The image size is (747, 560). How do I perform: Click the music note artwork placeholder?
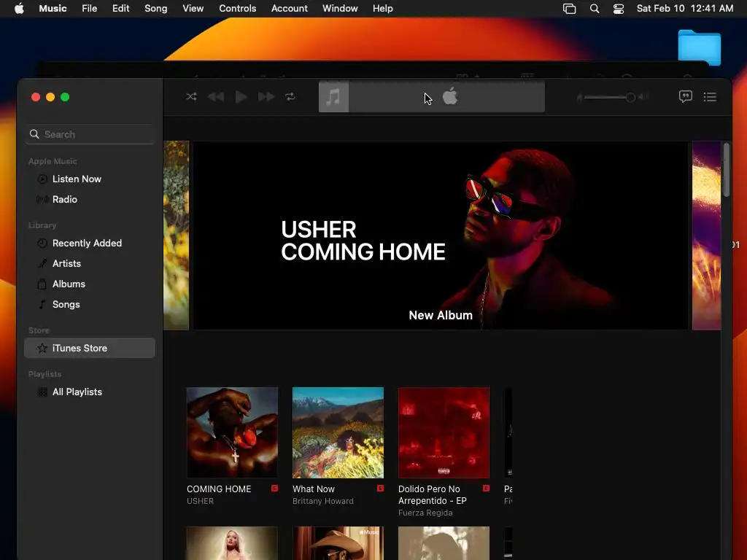tap(333, 97)
